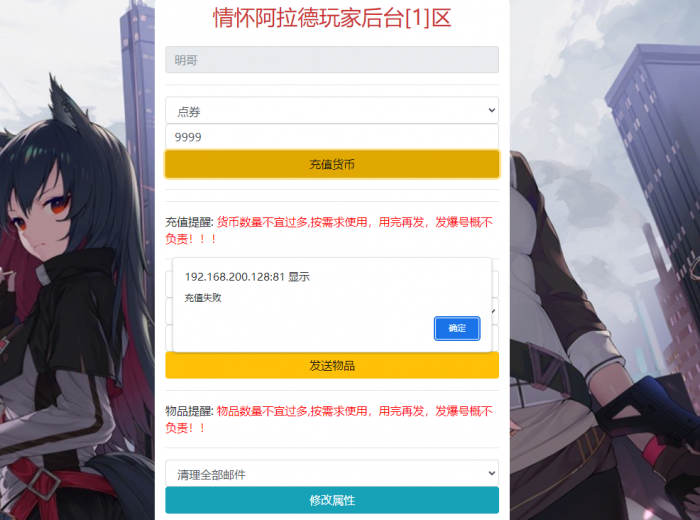Click the 情怀阿拉德玩家后台[1]区 page title

pyautogui.click(x=332, y=18)
